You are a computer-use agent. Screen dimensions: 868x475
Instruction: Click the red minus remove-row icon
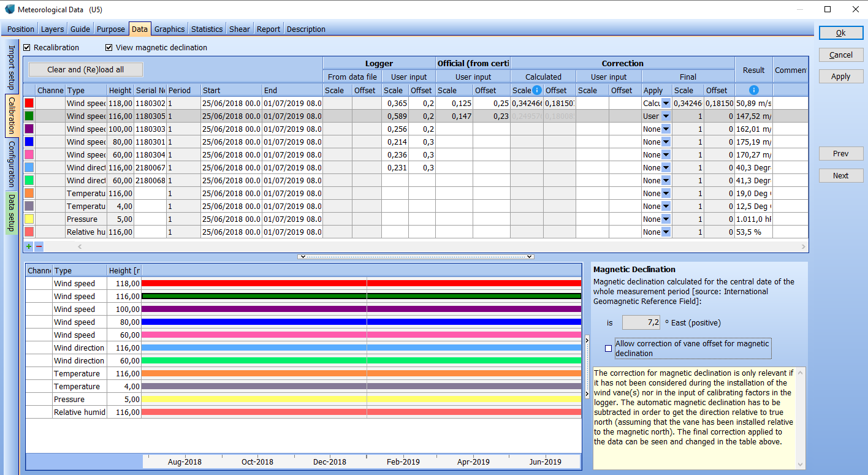(39, 246)
